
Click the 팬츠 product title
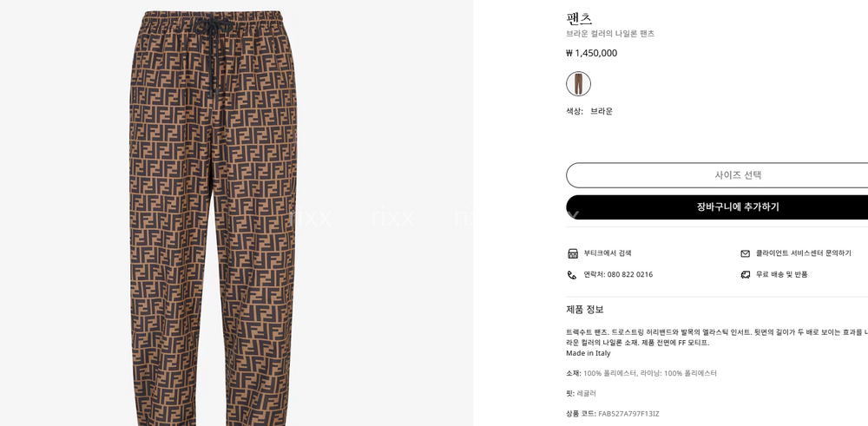[x=579, y=18]
